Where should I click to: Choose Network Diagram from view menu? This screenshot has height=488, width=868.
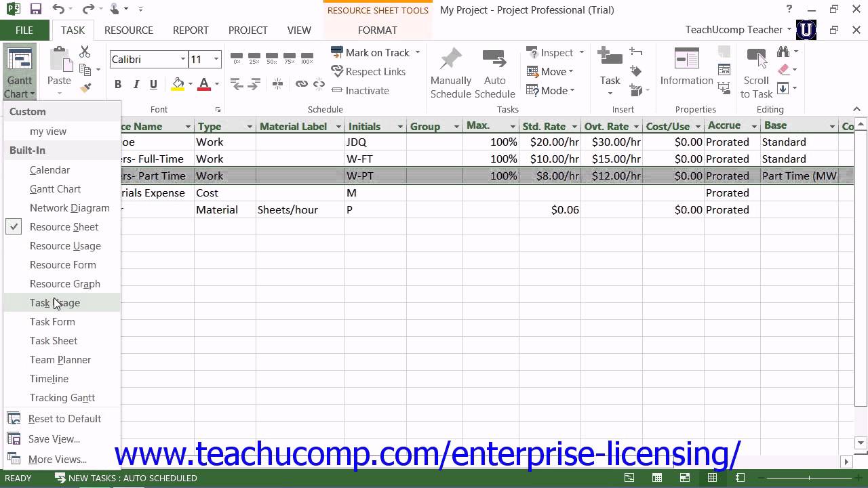pos(62,208)
